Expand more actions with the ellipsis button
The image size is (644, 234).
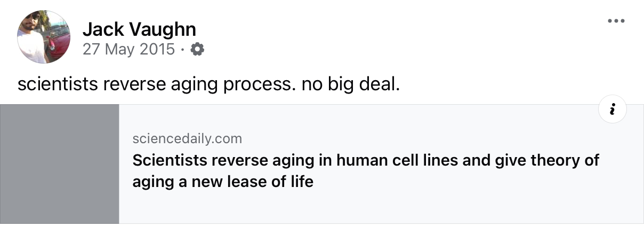[616, 21]
